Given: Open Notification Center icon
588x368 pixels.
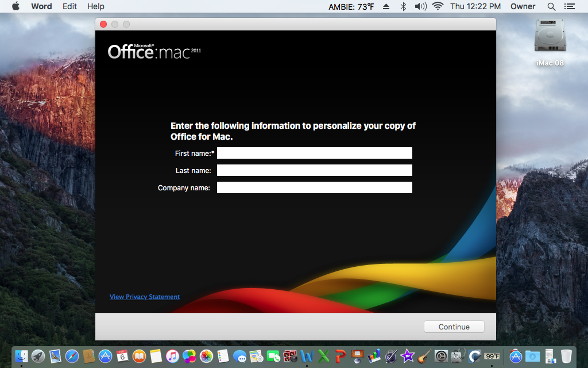Looking at the screenshot, I should (569, 6).
